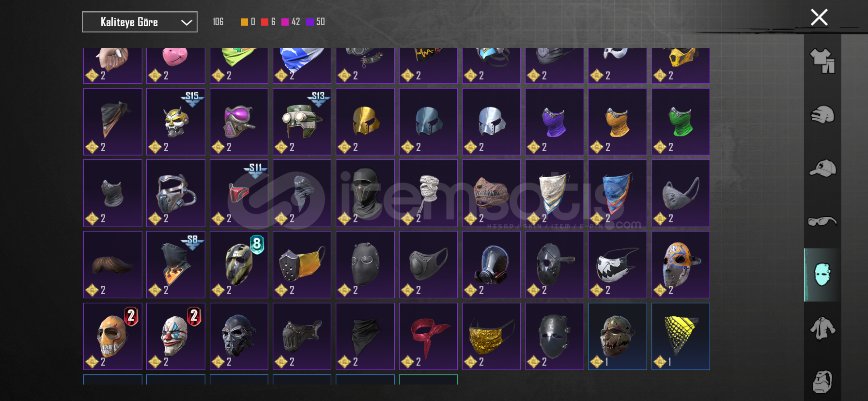
Task: Select the S15 golden skull mask
Action: (x=176, y=122)
